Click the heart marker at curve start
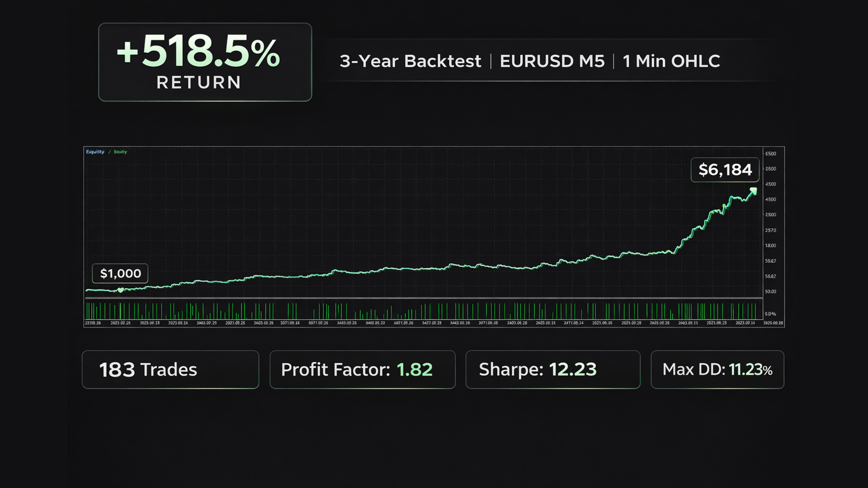Image resolution: width=868 pixels, height=488 pixels. pyautogui.click(x=120, y=290)
